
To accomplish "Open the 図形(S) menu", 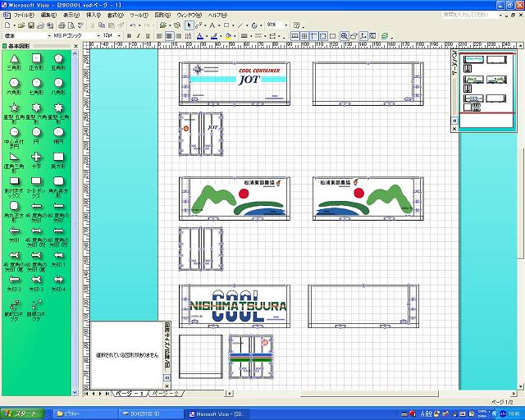I will 162,15.
